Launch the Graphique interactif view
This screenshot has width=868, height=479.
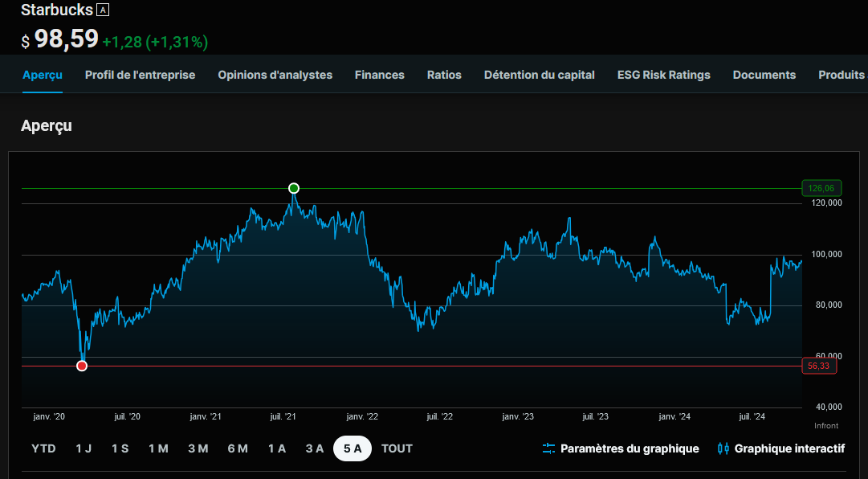pyautogui.click(x=781, y=448)
